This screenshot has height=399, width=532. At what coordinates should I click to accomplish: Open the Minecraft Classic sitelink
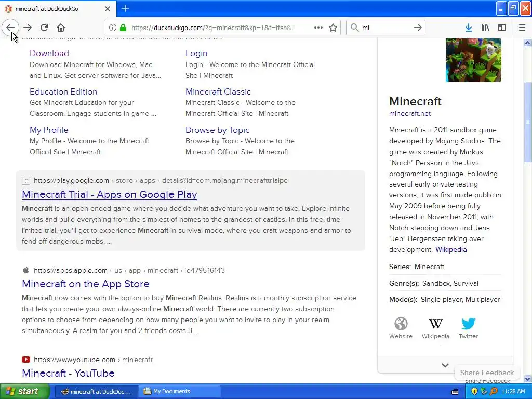pyautogui.click(x=218, y=91)
